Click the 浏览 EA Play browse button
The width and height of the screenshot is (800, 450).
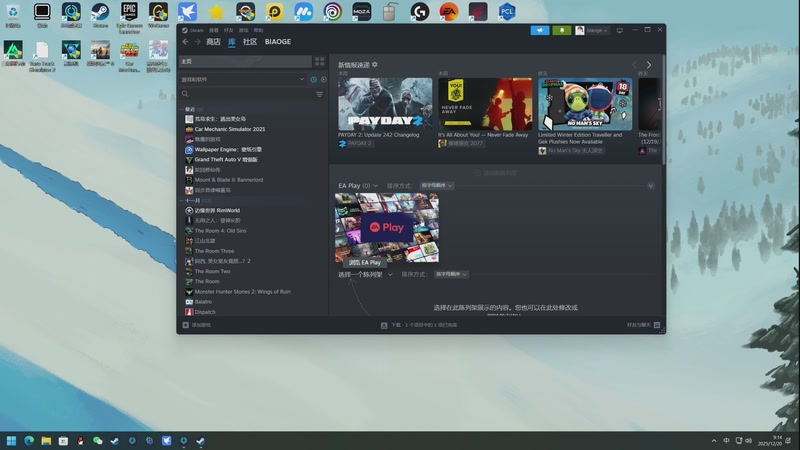[365, 262]
